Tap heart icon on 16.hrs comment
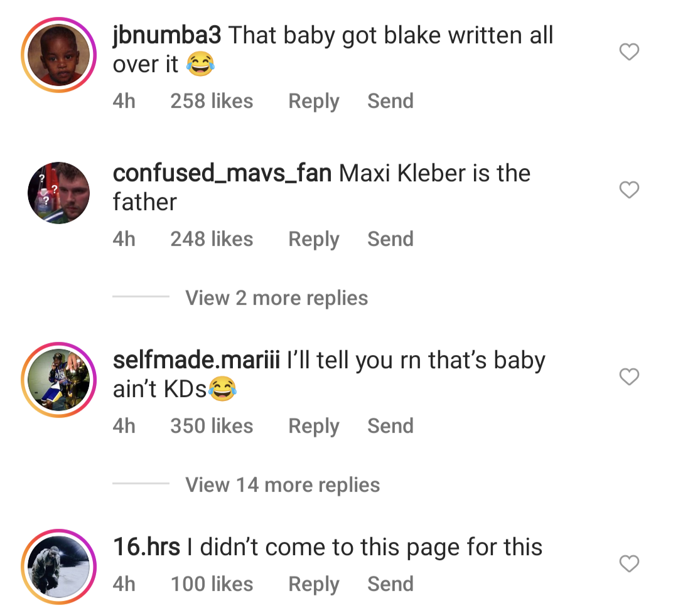 coord(629,564)
